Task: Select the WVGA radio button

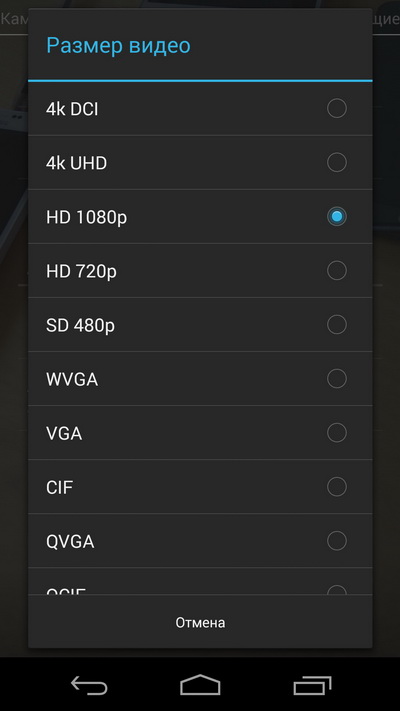Action: click(337, 378)
